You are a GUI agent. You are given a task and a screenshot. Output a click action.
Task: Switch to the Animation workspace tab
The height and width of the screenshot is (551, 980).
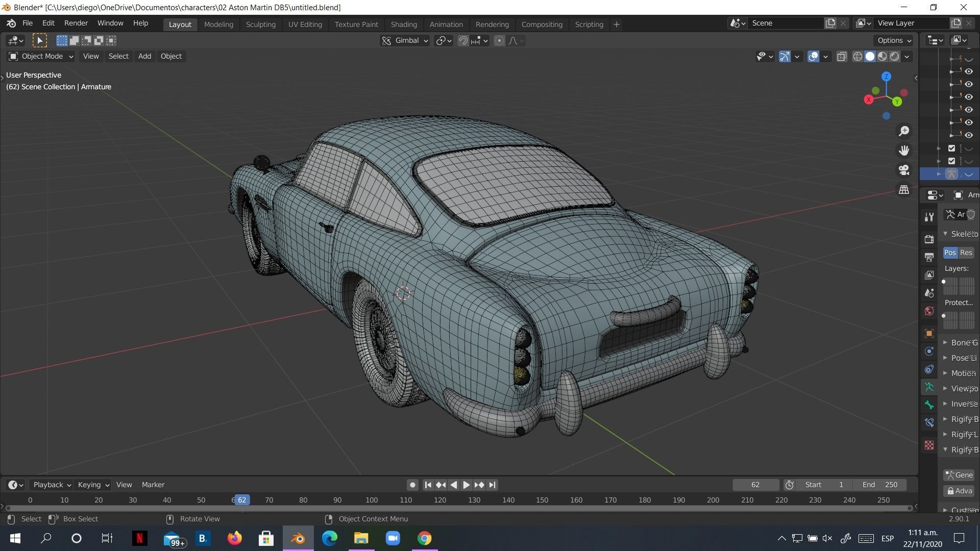pyautogui.click(x=446, y=24)
